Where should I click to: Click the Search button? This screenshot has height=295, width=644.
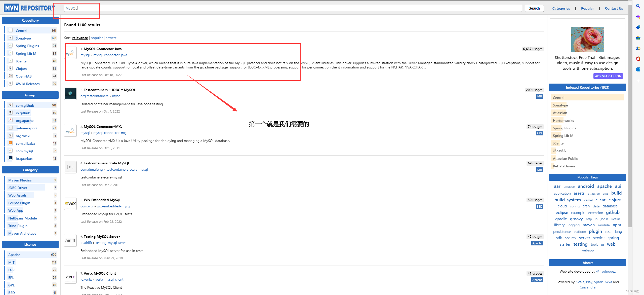pyautogui.click(x=534, y=8)
